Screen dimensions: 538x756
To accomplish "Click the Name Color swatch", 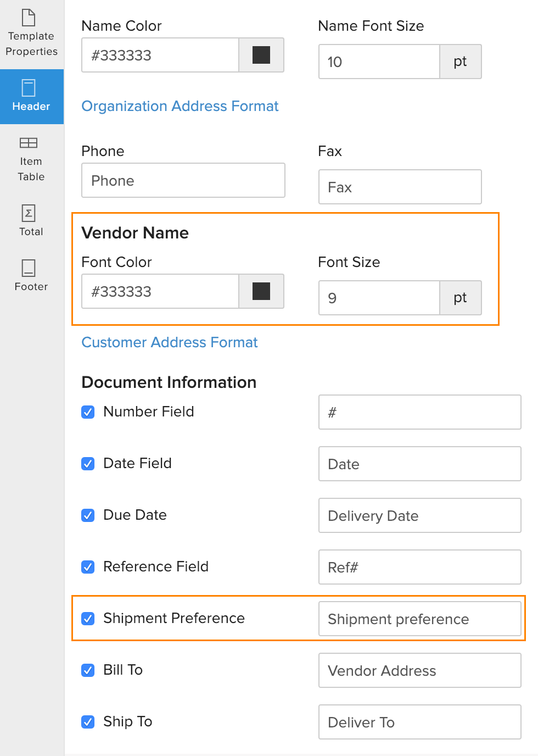I will 261,55.
